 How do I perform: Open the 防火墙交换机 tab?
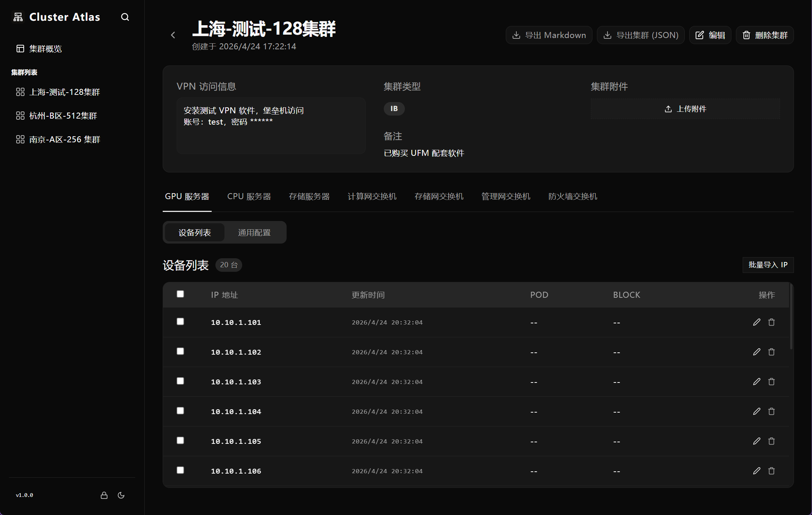pyautogui.click(x=572, y=196)
